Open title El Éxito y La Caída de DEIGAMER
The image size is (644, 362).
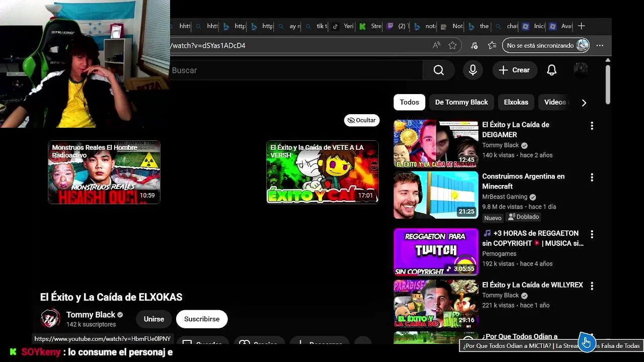click(x=516, y=130)
